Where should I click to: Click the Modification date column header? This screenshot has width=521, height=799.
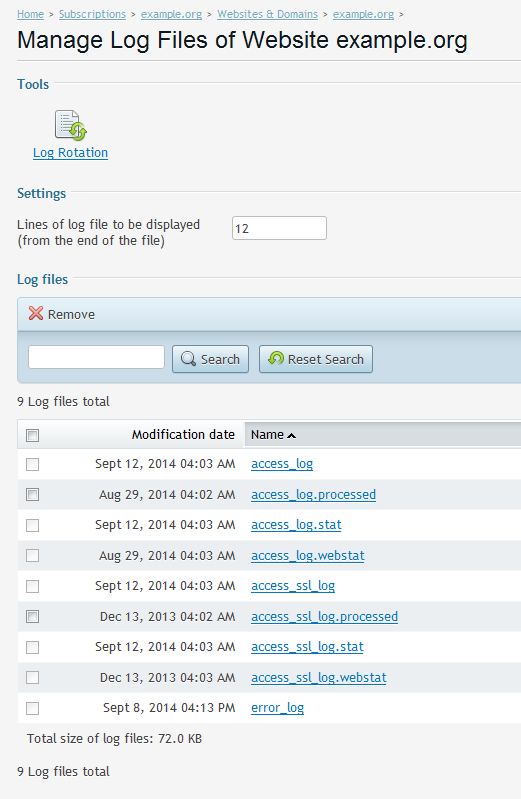tap(183, 435)
